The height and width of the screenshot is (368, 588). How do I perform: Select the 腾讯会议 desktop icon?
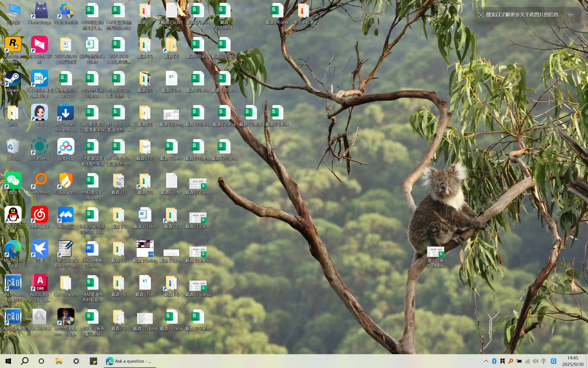(66, 218)
